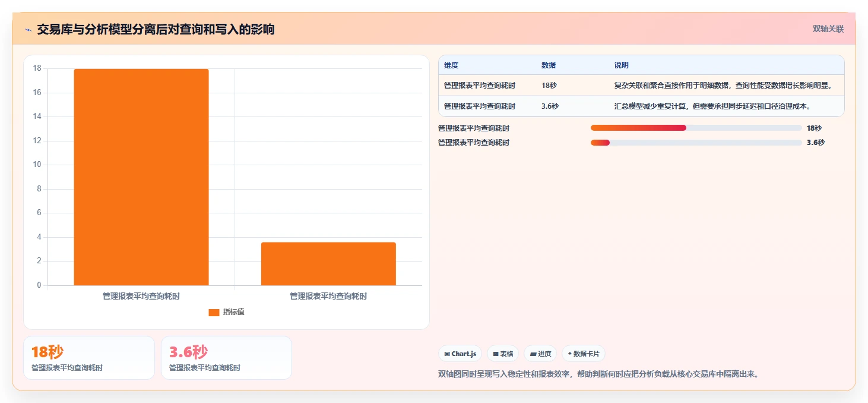Click the 说明 column header

[622, 65]
